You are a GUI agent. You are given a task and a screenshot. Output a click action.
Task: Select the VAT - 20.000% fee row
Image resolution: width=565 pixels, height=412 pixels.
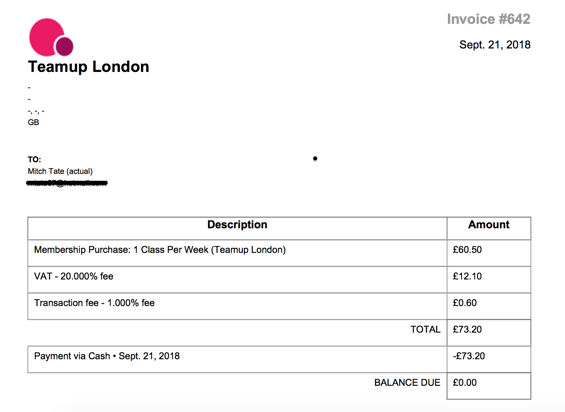tap(237, 280)
